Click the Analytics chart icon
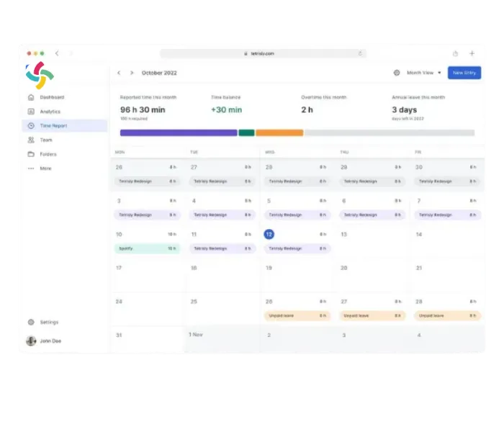The height and width of the screenshot is (432, 504). click(31, 112)
